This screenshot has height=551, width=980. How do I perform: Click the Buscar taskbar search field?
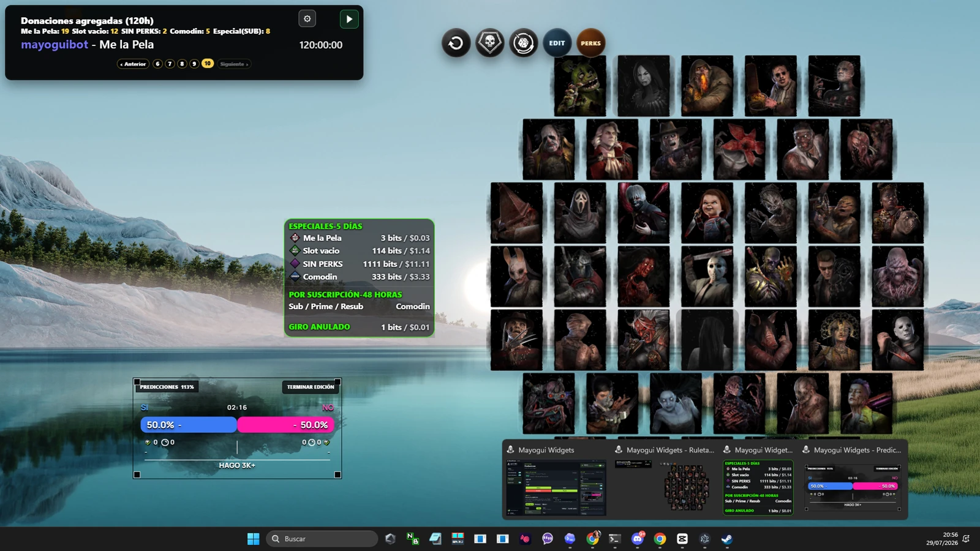[x=322, y=539]
